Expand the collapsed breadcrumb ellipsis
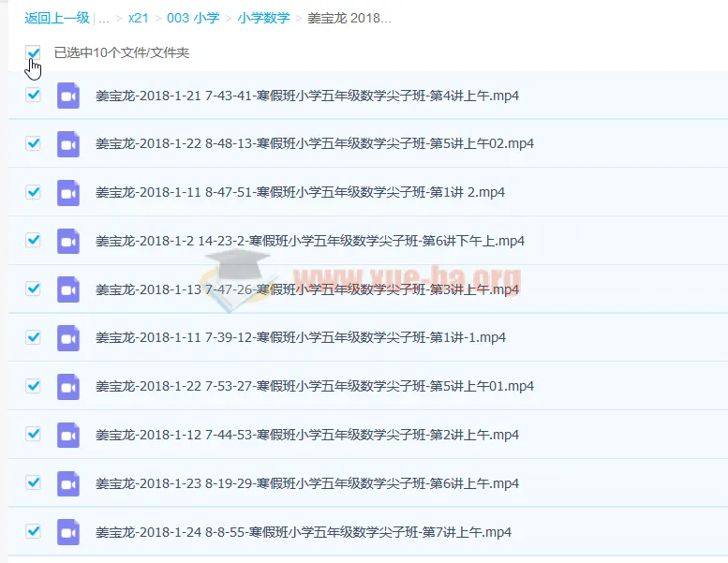 (104, 20)
